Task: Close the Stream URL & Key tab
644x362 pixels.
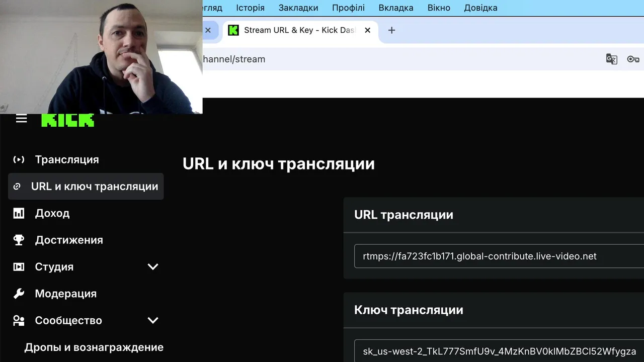Action: pyautogui.click(x=367, y=30)
